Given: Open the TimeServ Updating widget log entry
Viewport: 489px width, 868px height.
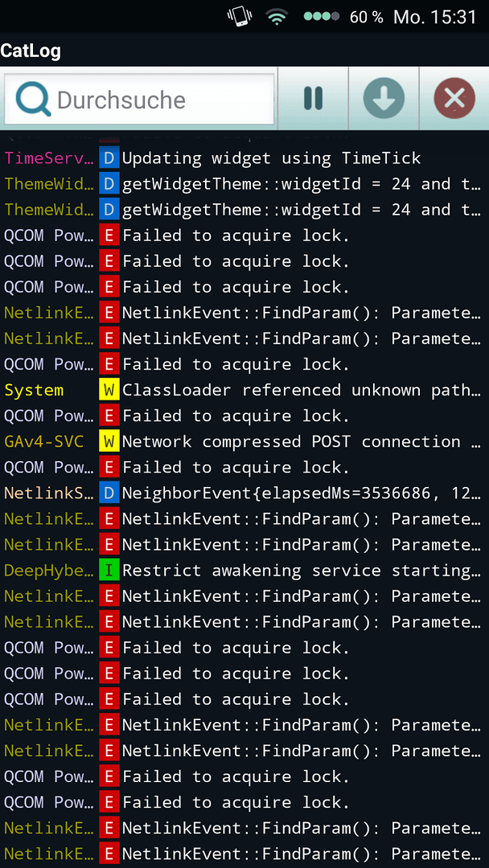Looking at the screenshot, I should click(244, 158).
